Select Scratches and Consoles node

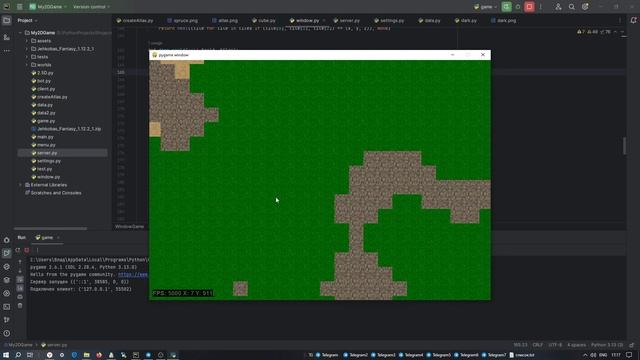point(53,193)
